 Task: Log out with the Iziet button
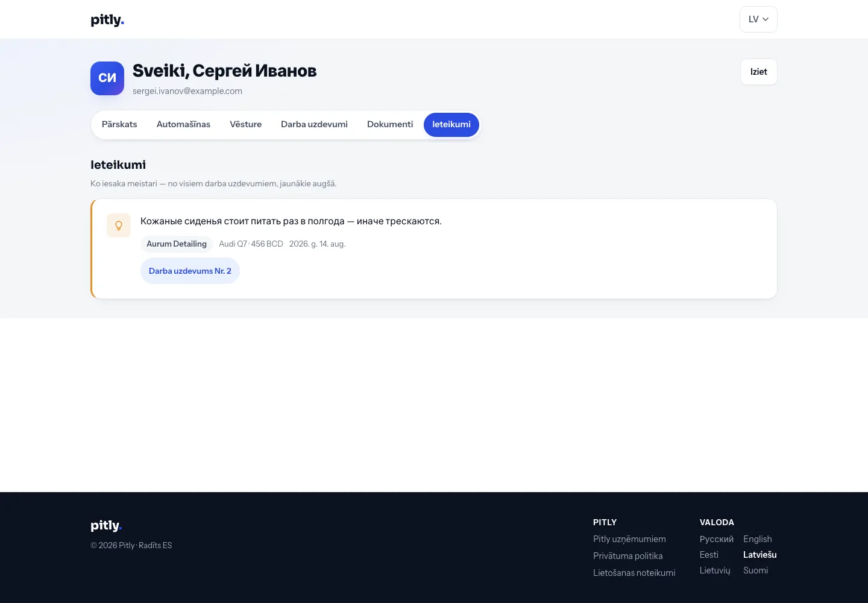(x=758, y=72)
